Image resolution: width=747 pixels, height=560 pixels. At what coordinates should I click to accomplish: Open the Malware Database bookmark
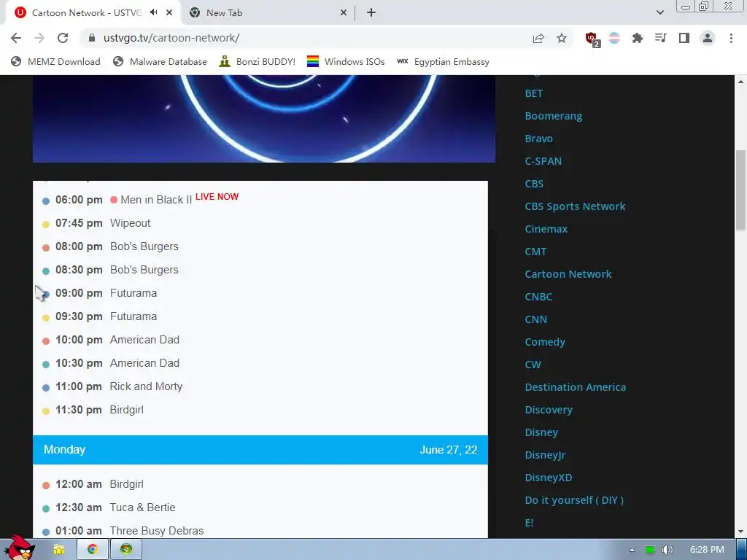point(160,62)
